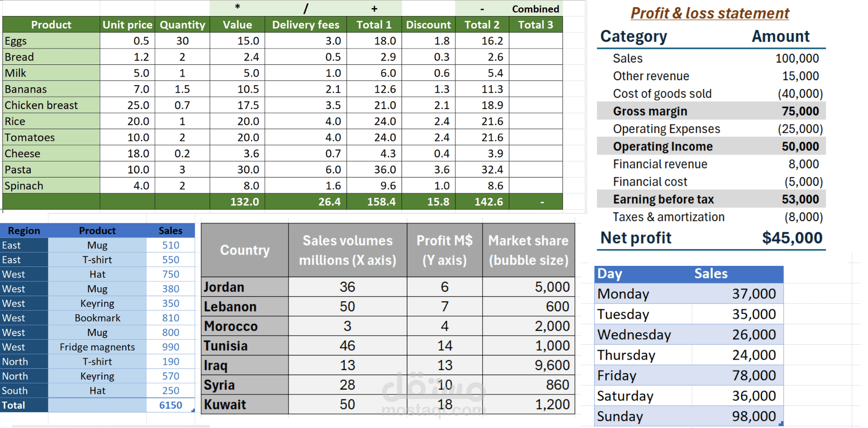Click the Tuesday day cell
The image size is (868, 428).
click(x=643, y=314)
